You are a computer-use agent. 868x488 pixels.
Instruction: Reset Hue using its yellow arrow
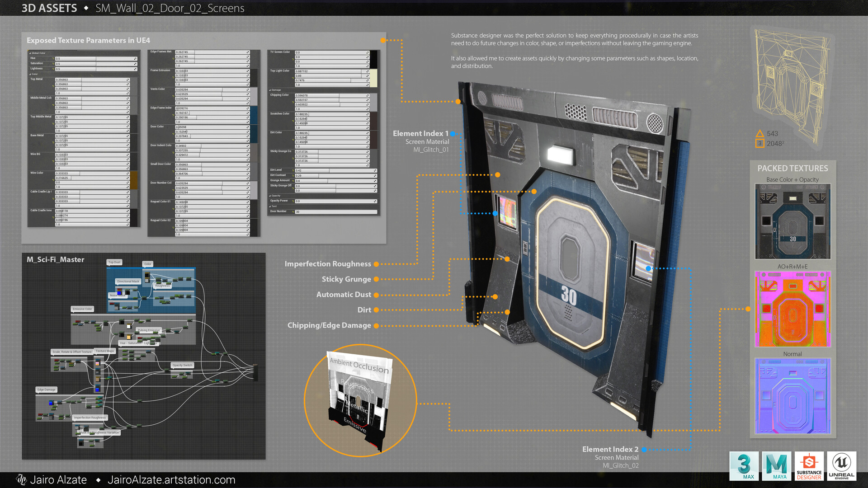[x=53, y=59]
